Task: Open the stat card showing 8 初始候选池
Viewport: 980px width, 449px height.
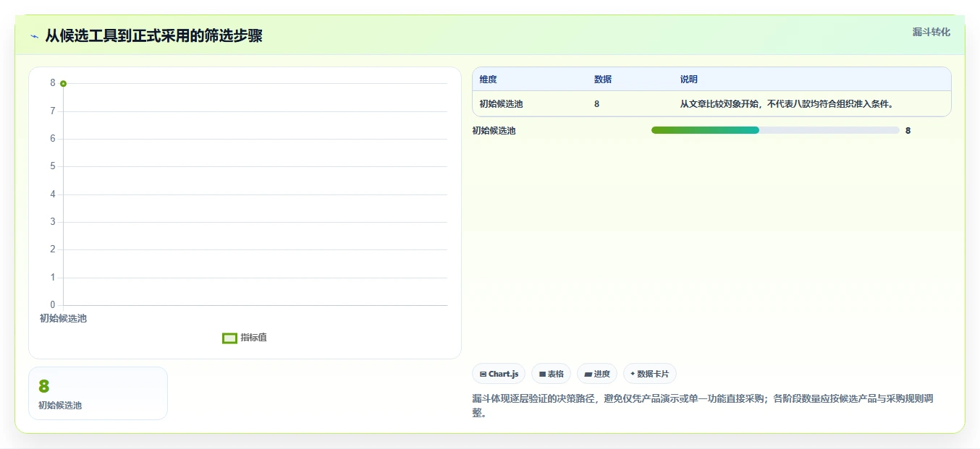Action: click(98, 393)
